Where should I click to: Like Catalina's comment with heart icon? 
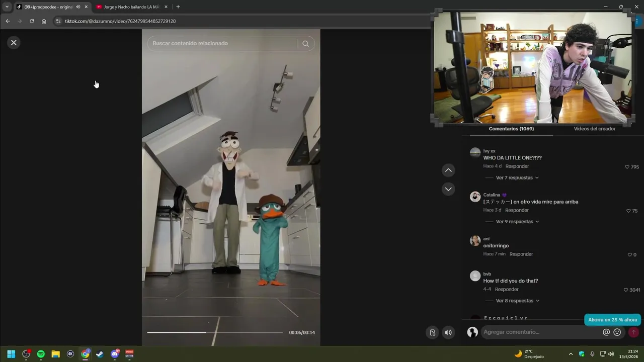point(628,211)
